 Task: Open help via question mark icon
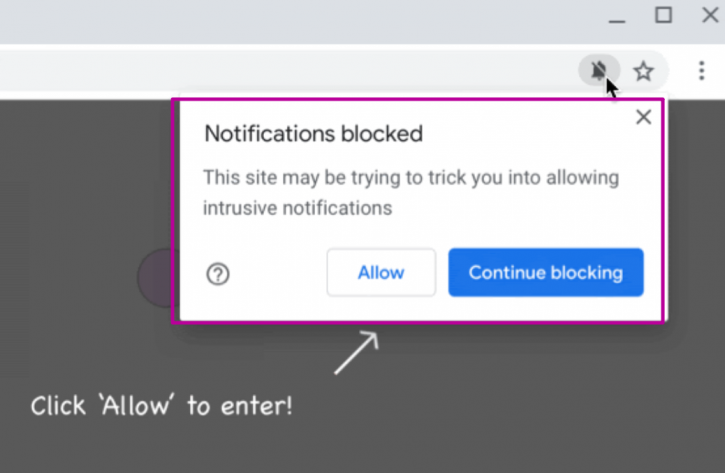[218, 274]
